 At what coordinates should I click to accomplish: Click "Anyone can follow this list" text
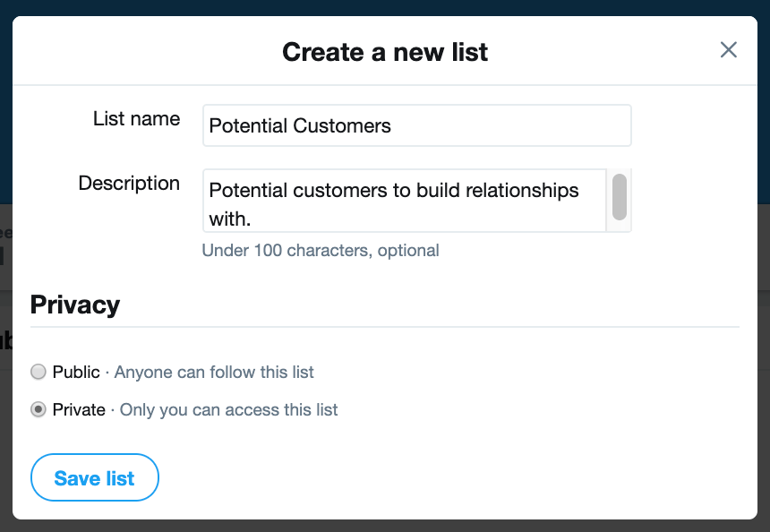pos(214,372)
